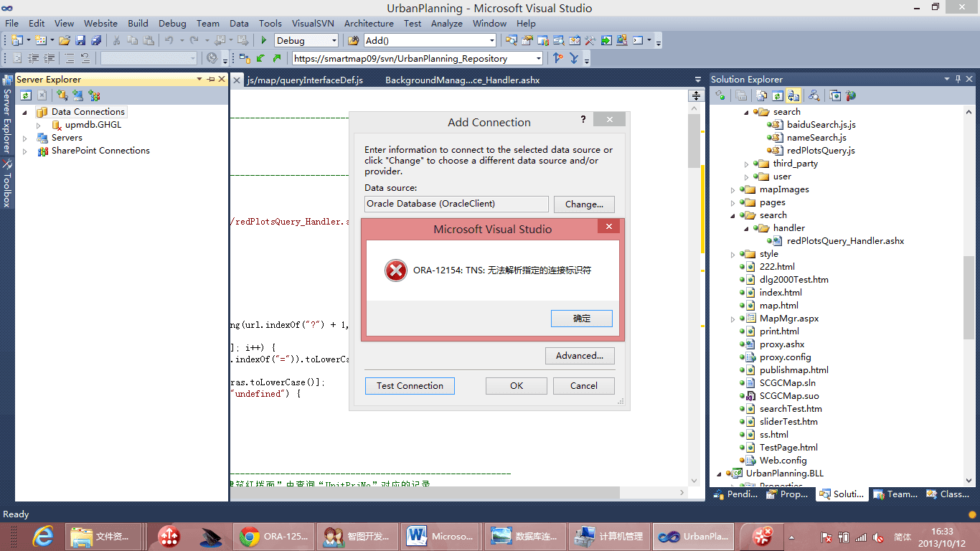Click the VisualSVN Update green arrow icon
980x551 pixels.
point(260,58)
